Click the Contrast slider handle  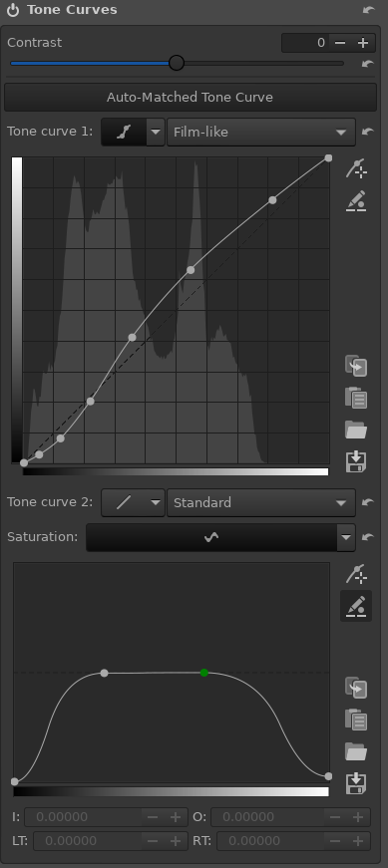click(x=177, y=63)
